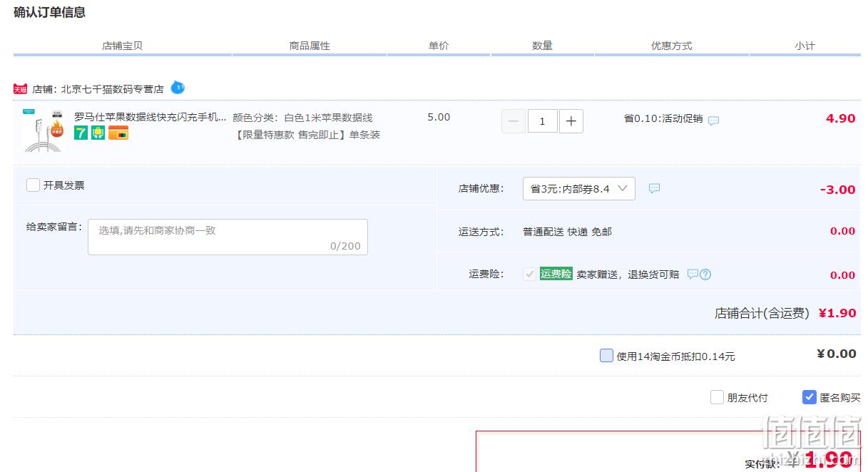The width and height of the screenshot is (868, 472).
Task: Open shop link 北京七千猫数码专营店
Action: (112, 89)
